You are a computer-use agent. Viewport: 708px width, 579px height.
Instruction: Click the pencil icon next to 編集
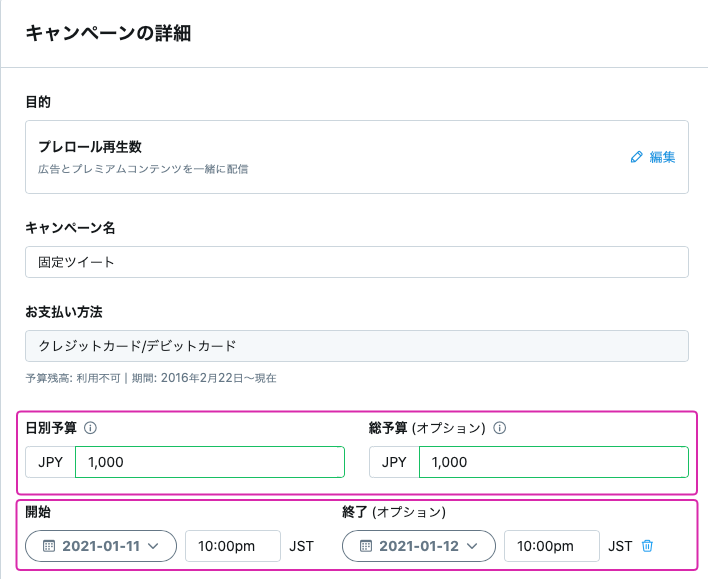coord(636,157)
